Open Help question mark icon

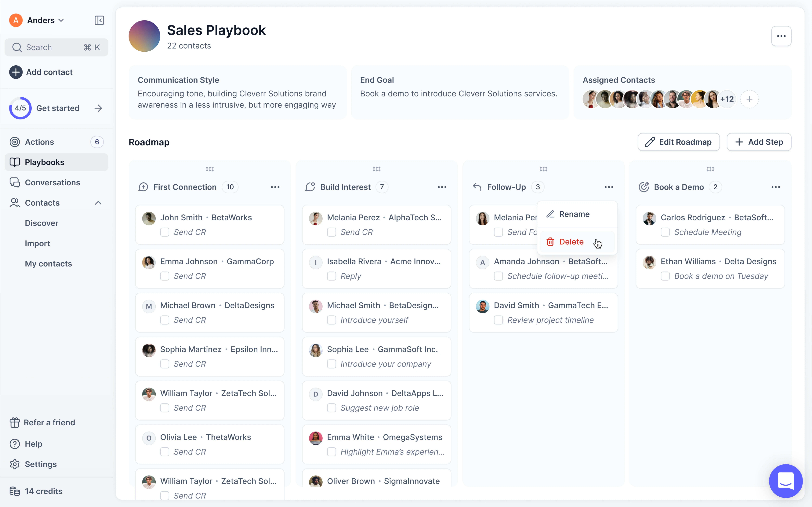[x=15, y=444]
